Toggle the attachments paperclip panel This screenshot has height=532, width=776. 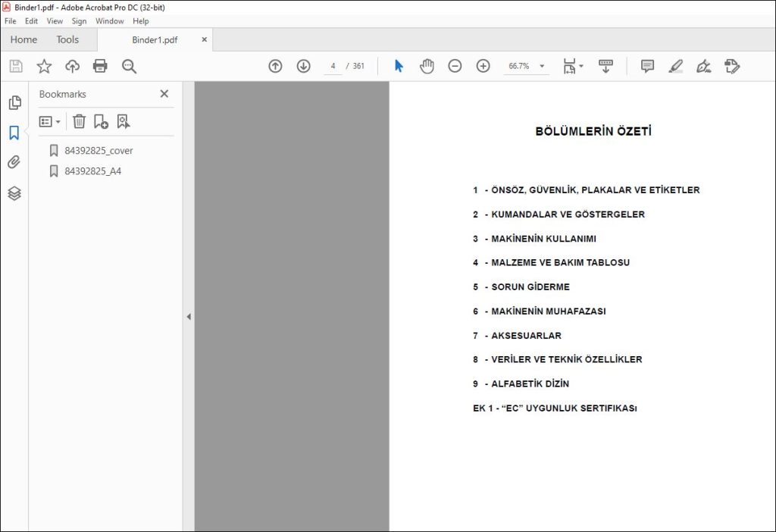point(14,162)
